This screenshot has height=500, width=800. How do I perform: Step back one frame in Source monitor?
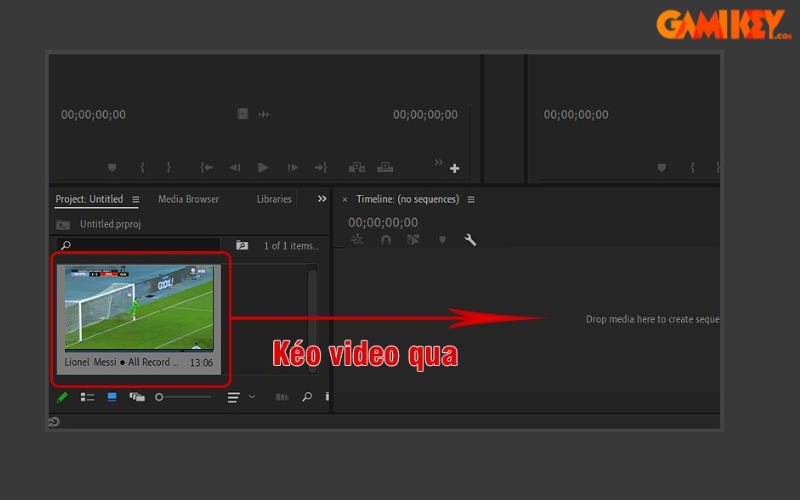pyautogui.click(x=235, y=167)
